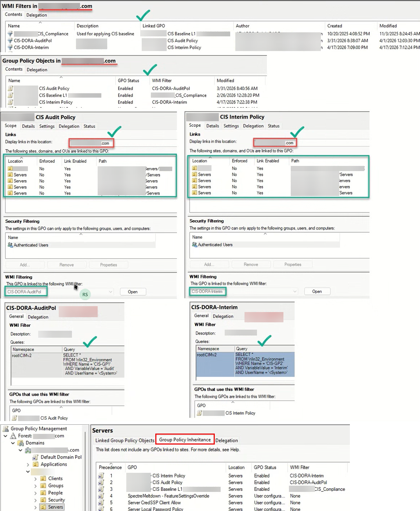Open Settings tab of CIS Audit Policy

point(47,126)
